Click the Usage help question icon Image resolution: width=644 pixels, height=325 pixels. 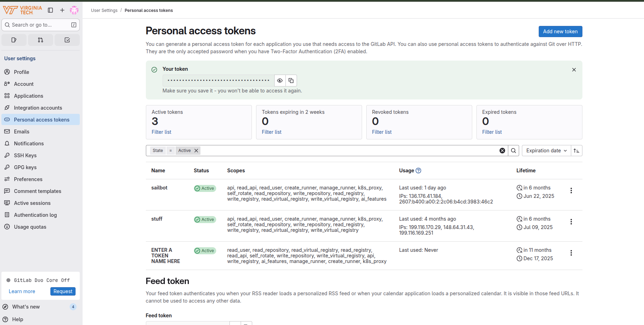point(418,171)
